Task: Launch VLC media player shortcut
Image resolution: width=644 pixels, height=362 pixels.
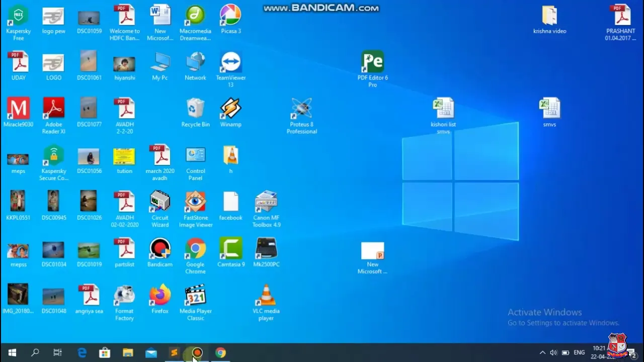Action: [x=266, y=303]
